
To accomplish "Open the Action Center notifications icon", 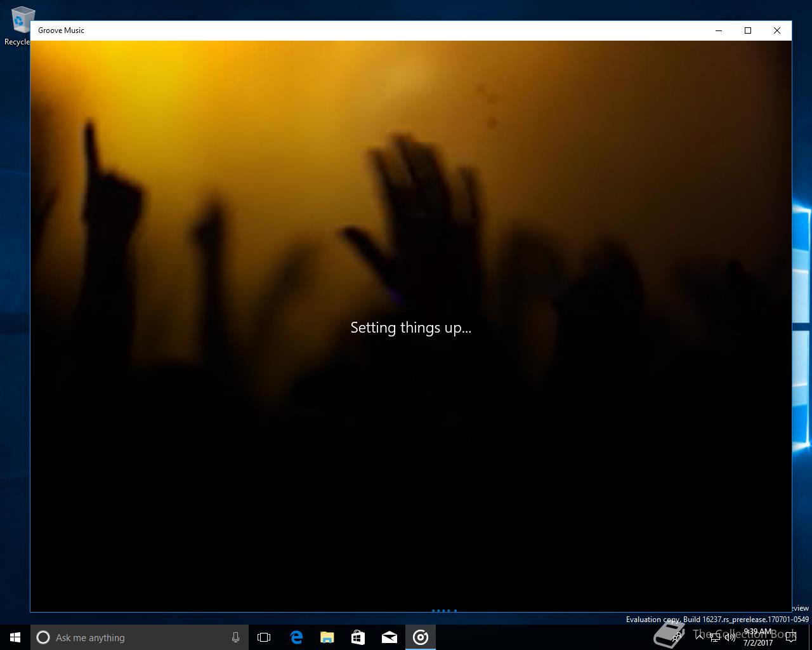I will [790, 637].
